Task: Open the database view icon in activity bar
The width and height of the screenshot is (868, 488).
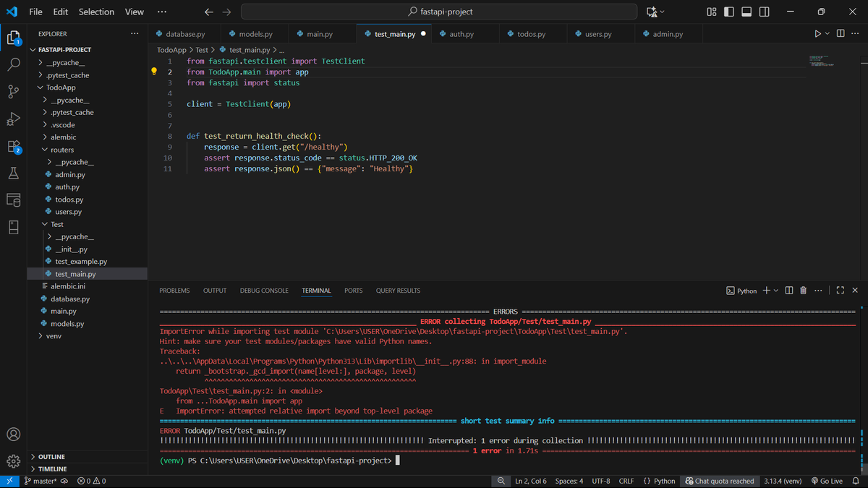Action: point(13,200)
